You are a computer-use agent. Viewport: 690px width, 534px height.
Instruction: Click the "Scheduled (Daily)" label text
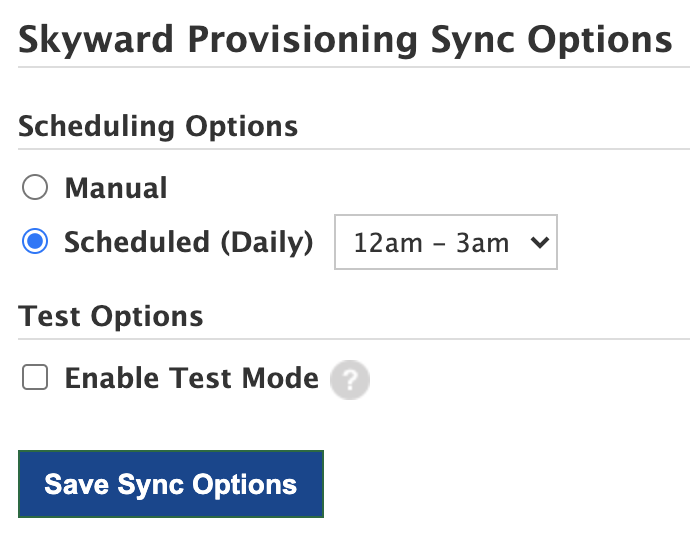(188, 242)
